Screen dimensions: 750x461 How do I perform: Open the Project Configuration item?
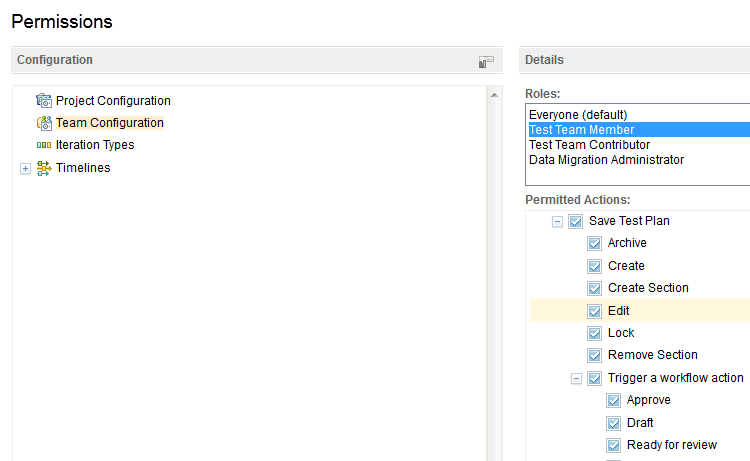[x=113, y=101]
